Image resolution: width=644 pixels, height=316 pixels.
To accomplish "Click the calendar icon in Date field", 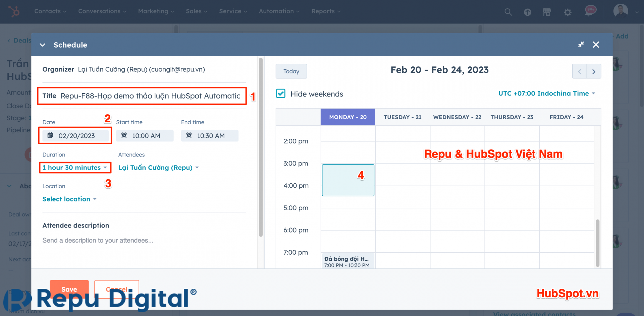I will [50, 135].
